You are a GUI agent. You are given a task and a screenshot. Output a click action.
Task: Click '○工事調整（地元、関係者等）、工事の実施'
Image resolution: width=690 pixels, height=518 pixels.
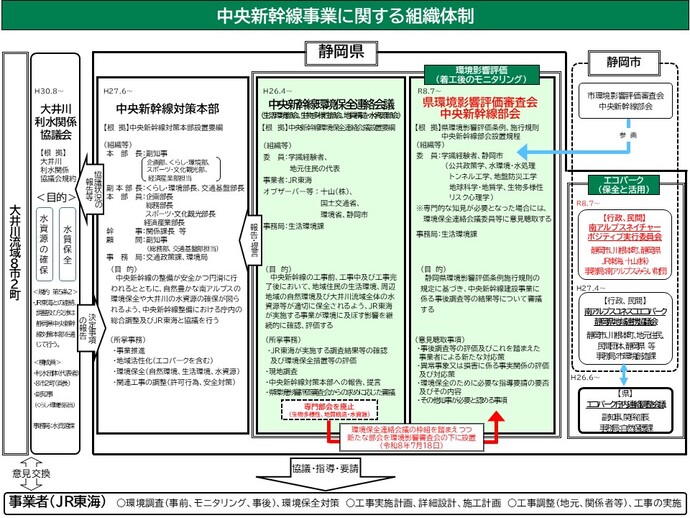tap(595, 503)
